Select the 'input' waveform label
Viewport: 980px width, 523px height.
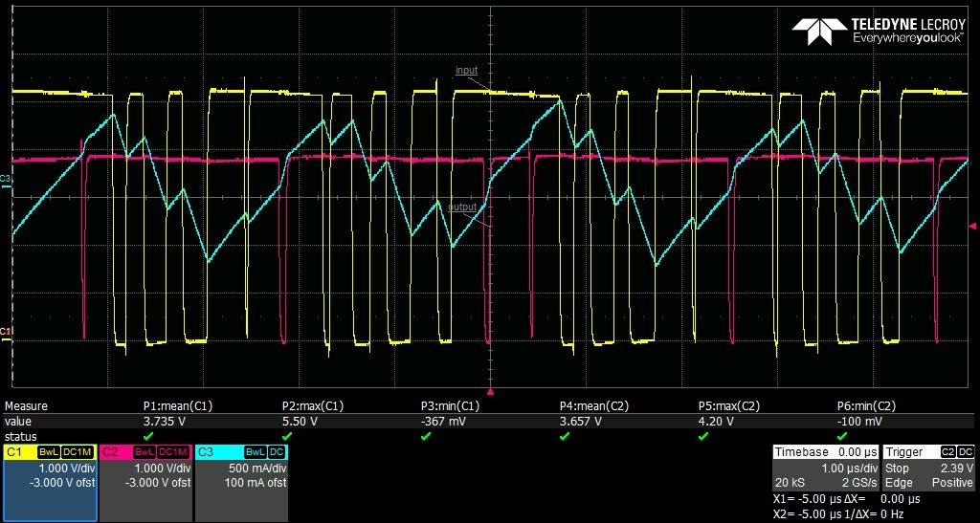466,70
